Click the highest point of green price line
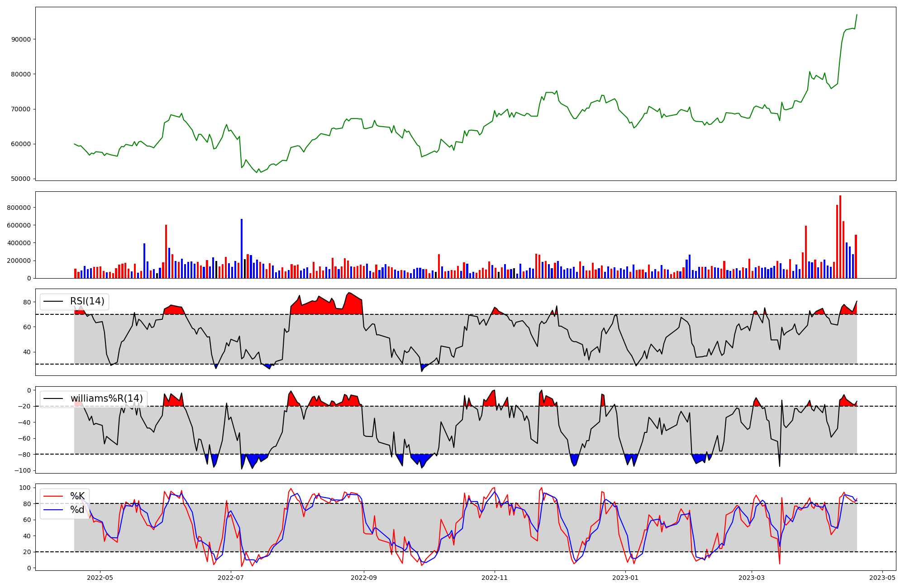The height and width of the screenshot is (588, 905). click(857, 14)
